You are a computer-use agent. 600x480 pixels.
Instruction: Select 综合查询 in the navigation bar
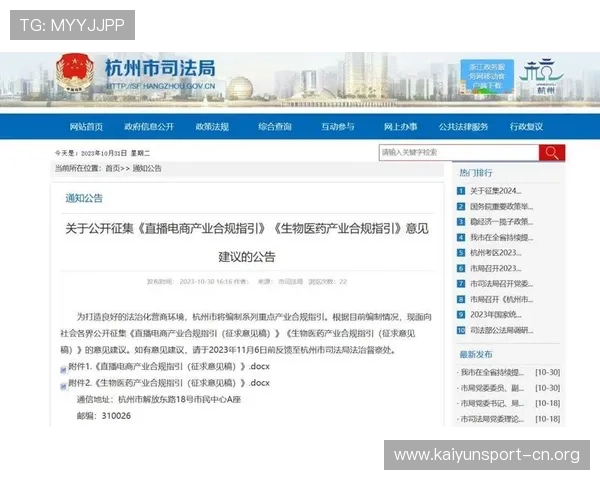tap(275, 127)
